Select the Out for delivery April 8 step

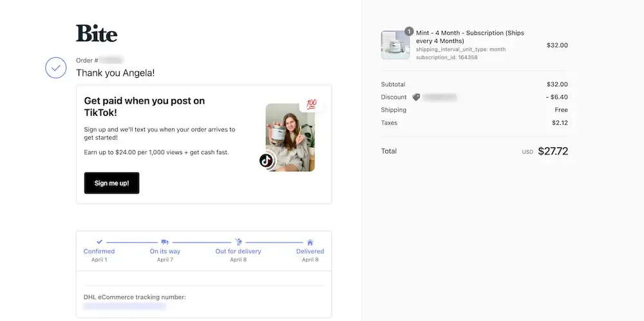[238, 251]
